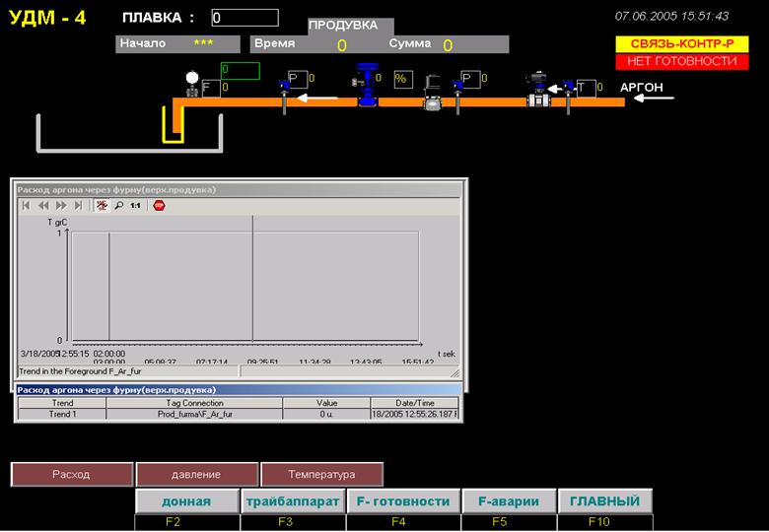Step trend backward with rewind arrows

point(43,206)
